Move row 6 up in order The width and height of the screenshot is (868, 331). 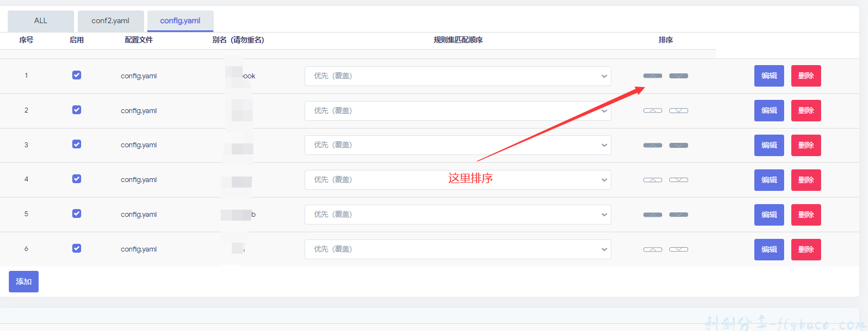pos(652,249)
